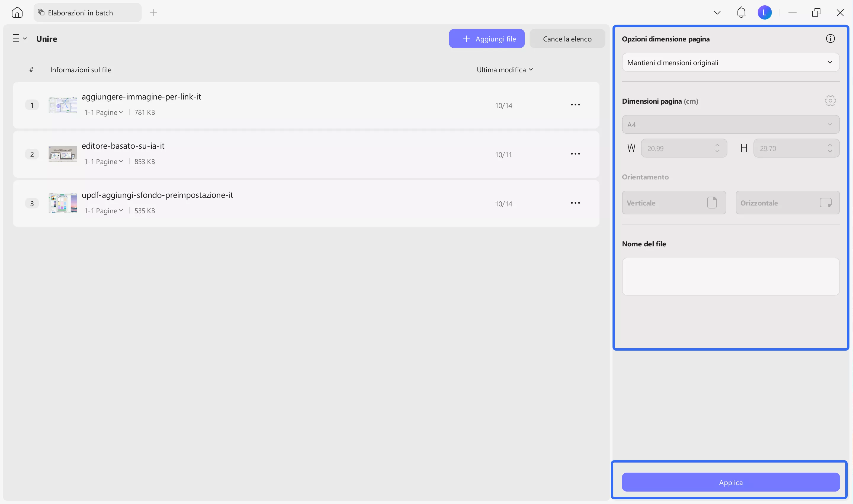Click the Aggiungi file button
This screenshot has width=853, height=504.
[486, 39]
